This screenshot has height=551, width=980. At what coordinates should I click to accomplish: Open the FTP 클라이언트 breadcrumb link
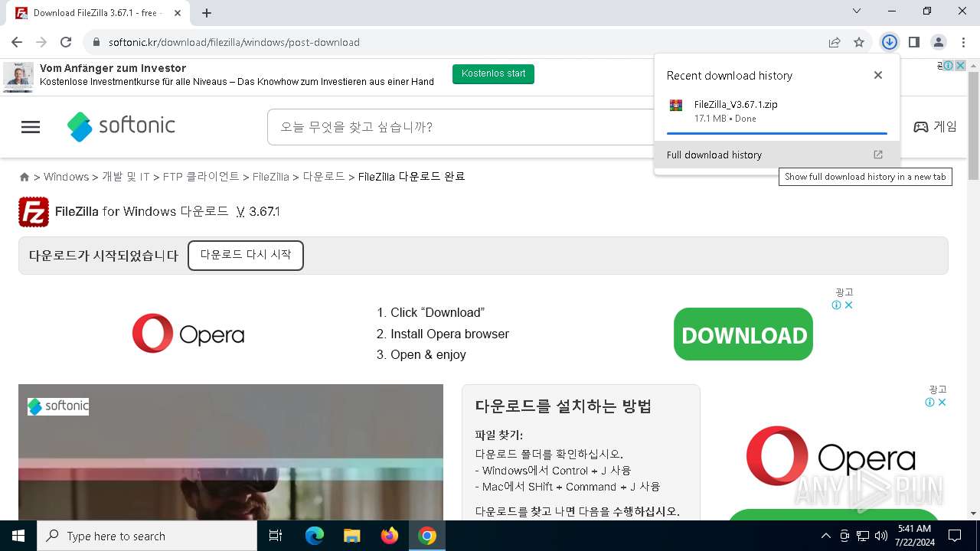tap(201, 177)
